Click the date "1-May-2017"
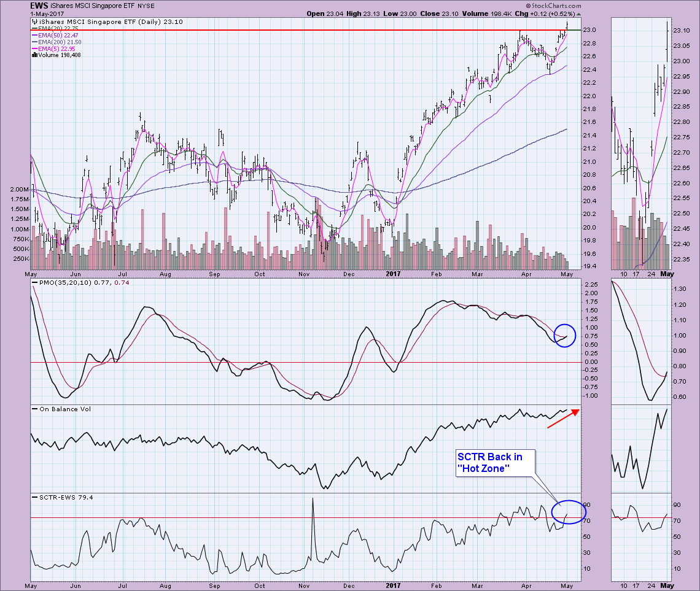Screen dimensions: 700x591 pos(47,14)
